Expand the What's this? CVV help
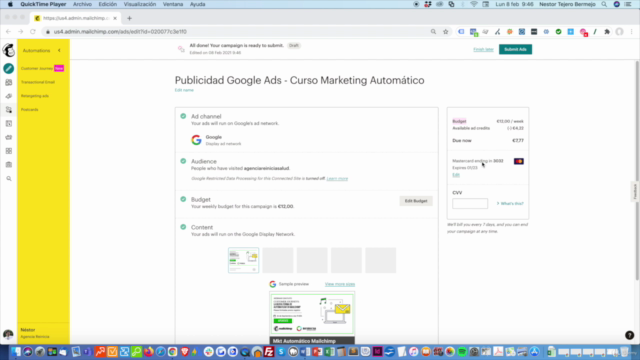Viewport: 640px width, 360px height. click(510, 203)
